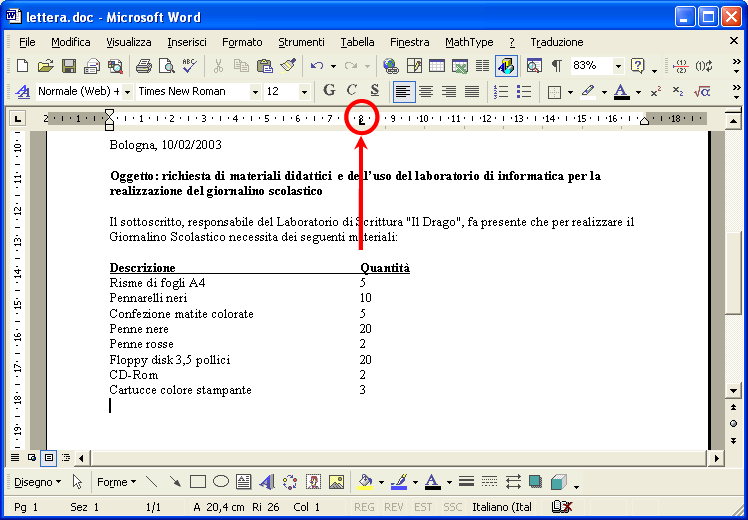Select the Text Box drawing tool

243,482
